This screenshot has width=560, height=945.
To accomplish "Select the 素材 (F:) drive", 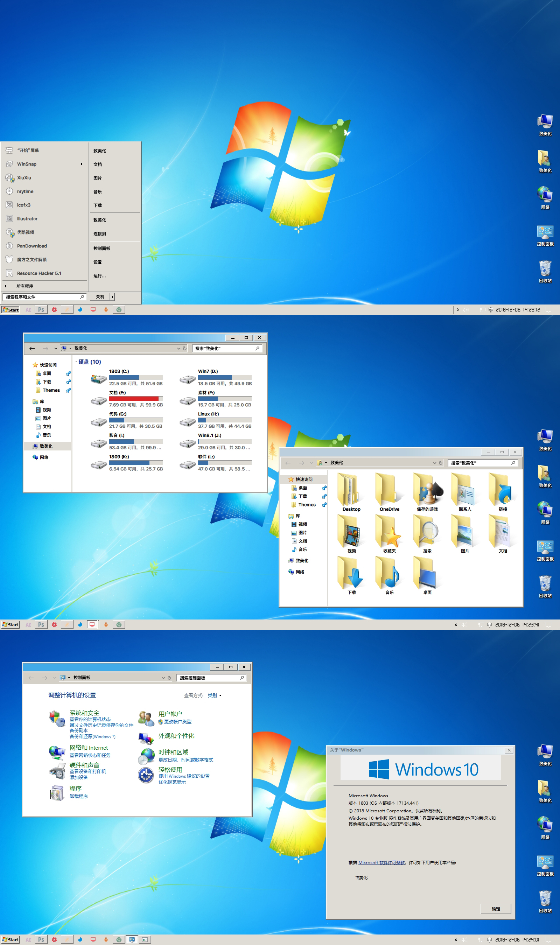I will [216, 399].
